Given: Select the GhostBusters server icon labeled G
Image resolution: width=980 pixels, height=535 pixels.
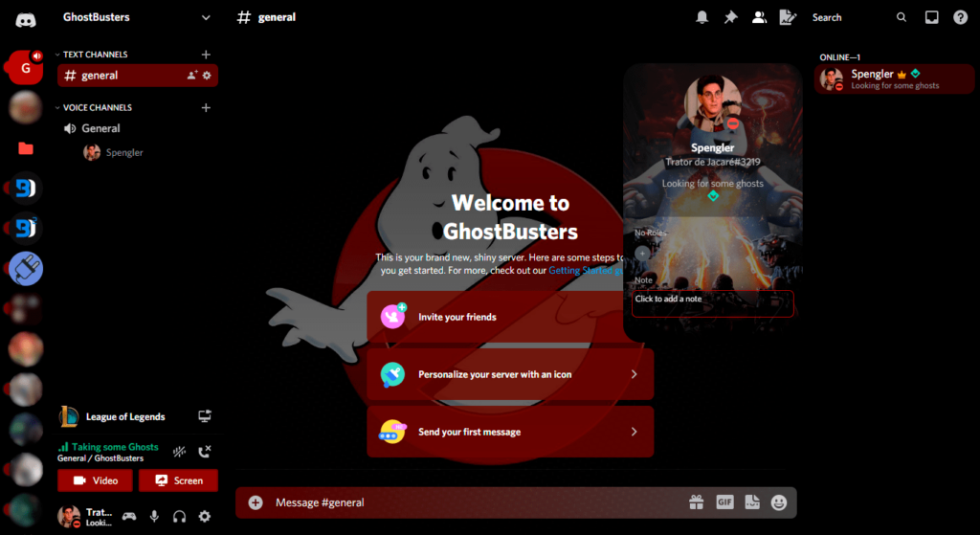Looking at the screenshot, I should [x=26, y=68].
